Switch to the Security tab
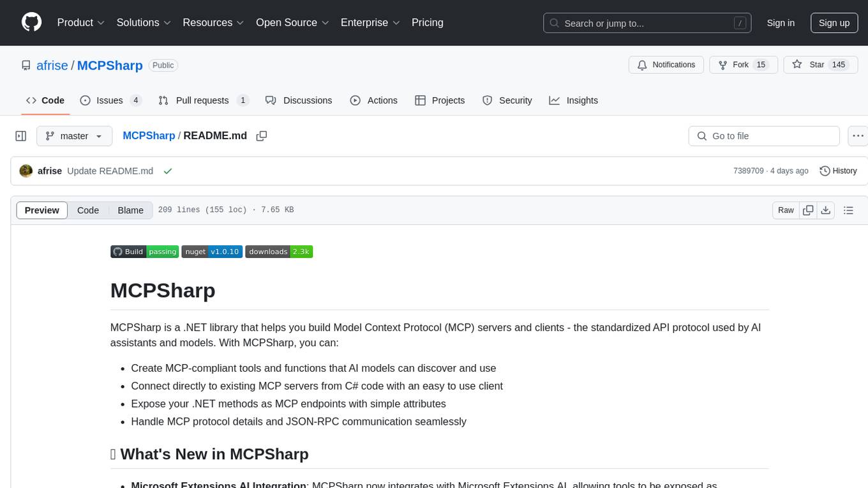Viewport: 868px width, 488px height. click(x=507, y=100)
